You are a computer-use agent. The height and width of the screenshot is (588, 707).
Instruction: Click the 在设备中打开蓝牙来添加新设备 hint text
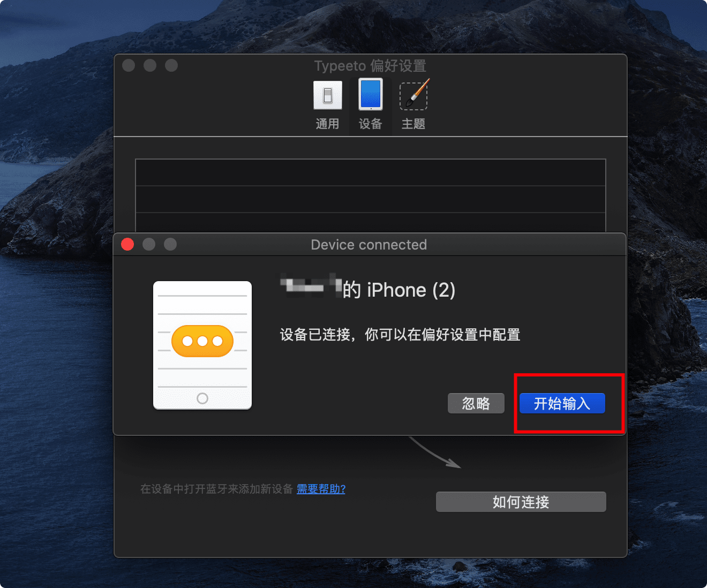coord(216,489)
